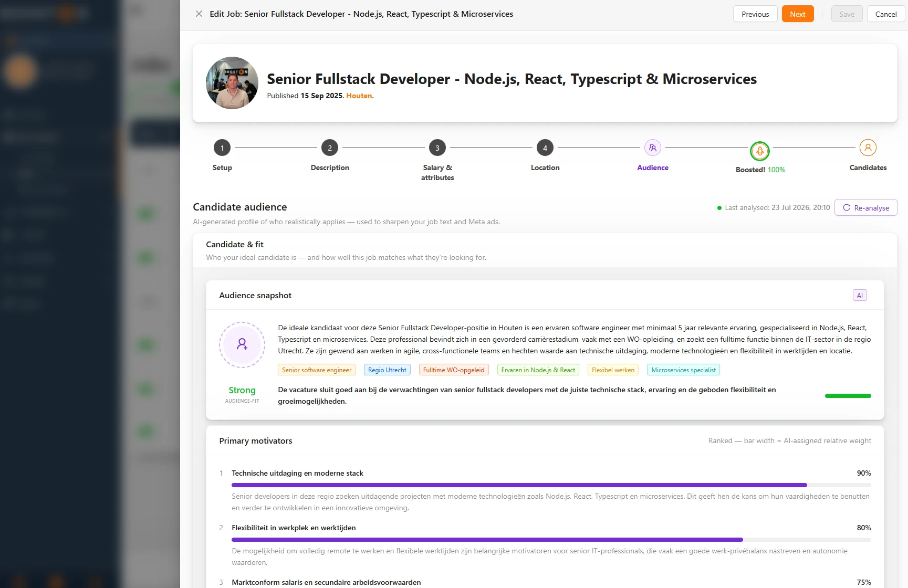The height and width of the screenshot is (588, 908).
Task: Click the Houten location link
Action: coord(359,96)
